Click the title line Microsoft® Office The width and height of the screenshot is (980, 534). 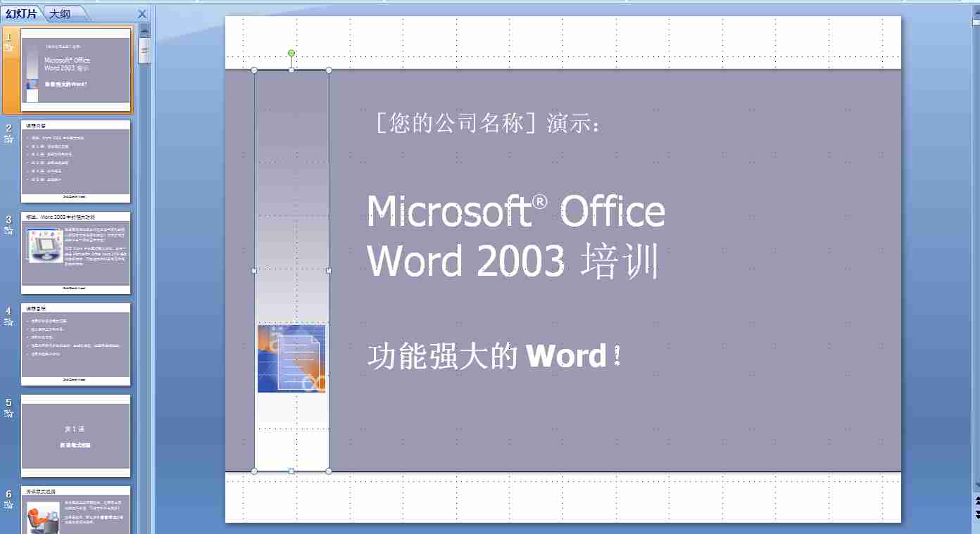pyautogui.click(x=516, y=210)
